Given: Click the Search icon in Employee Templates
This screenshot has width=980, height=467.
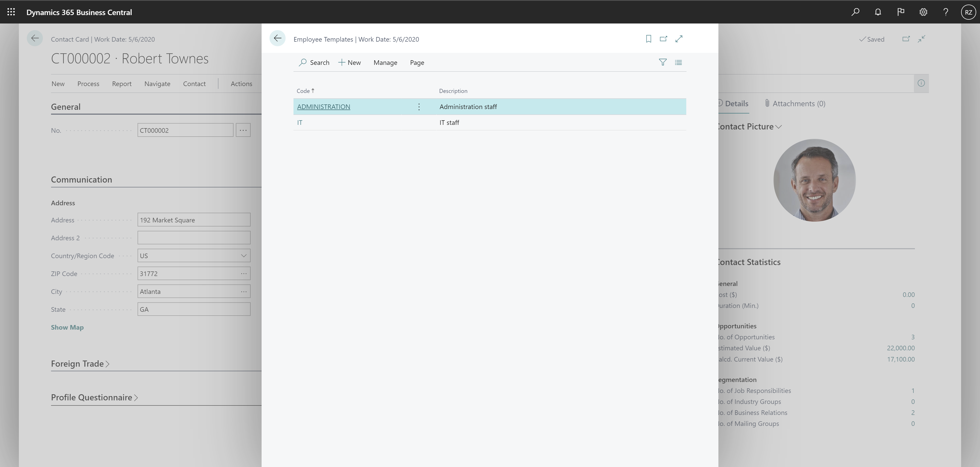Looking at the screenshot, I should [302, 62].
